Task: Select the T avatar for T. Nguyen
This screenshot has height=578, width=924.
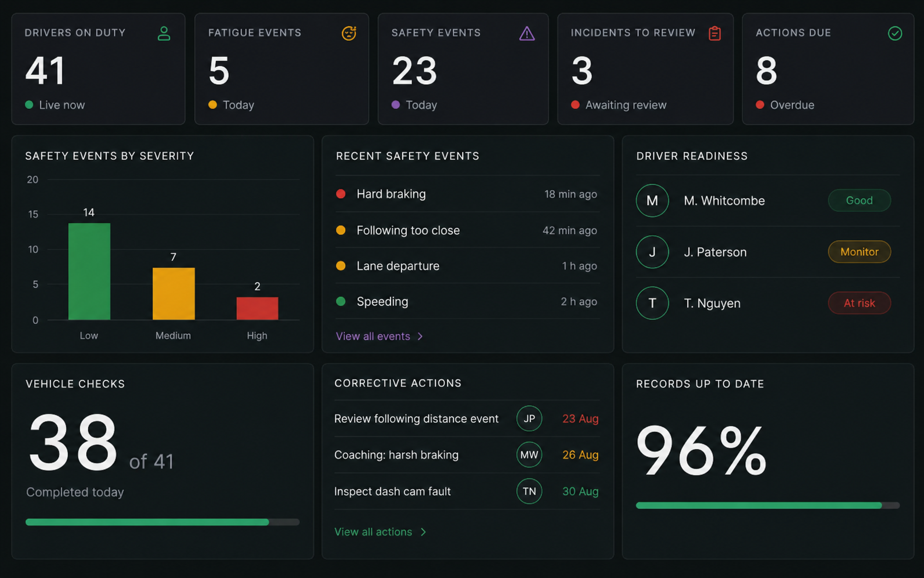Action: pos(652,303)
